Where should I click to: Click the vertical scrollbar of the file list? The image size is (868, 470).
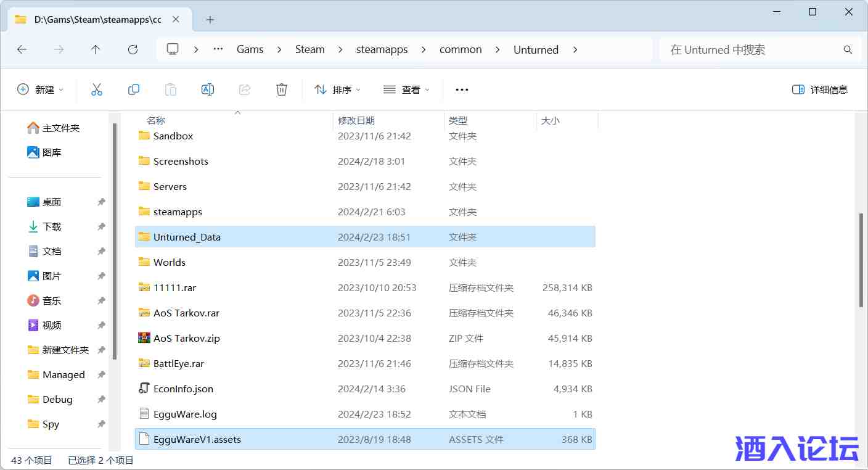861,259
